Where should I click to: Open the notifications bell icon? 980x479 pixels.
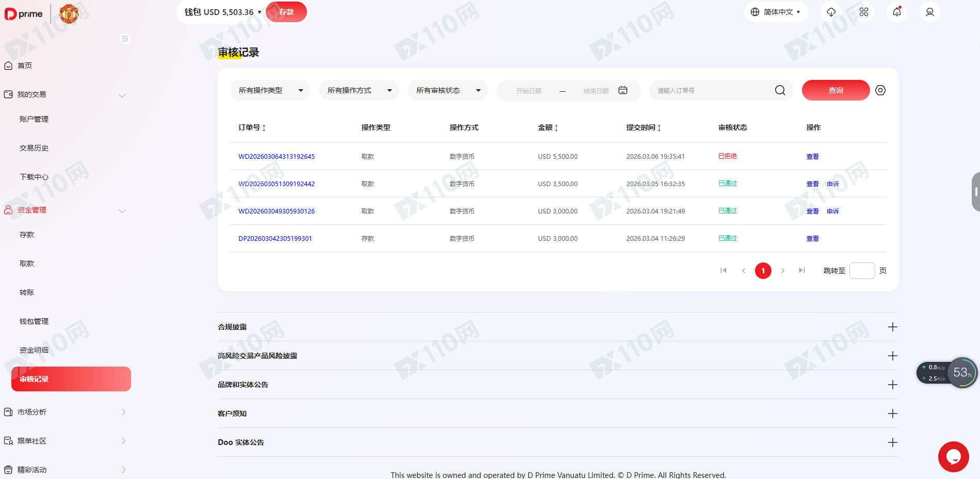(x=896, y=11)
